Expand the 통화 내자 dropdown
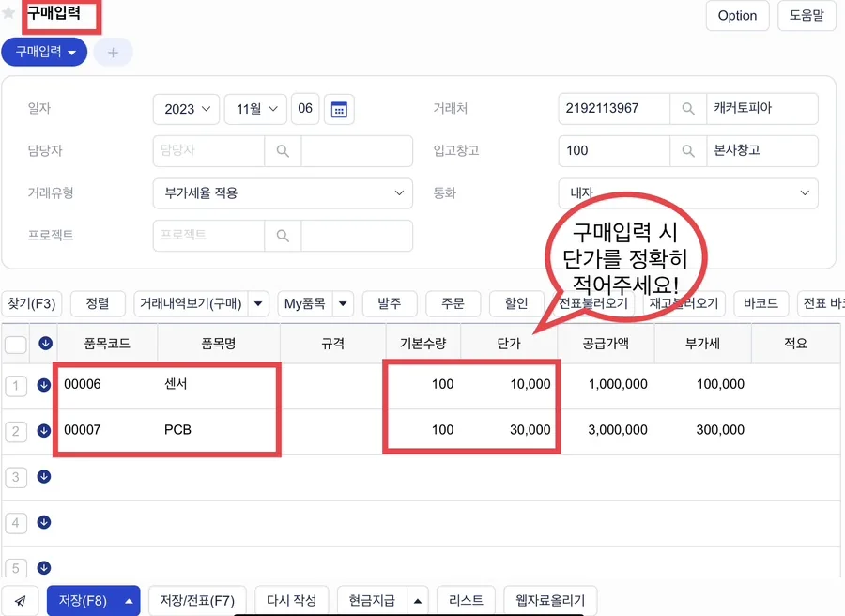Viewport: 845px width, 616px height. point(688,193)
